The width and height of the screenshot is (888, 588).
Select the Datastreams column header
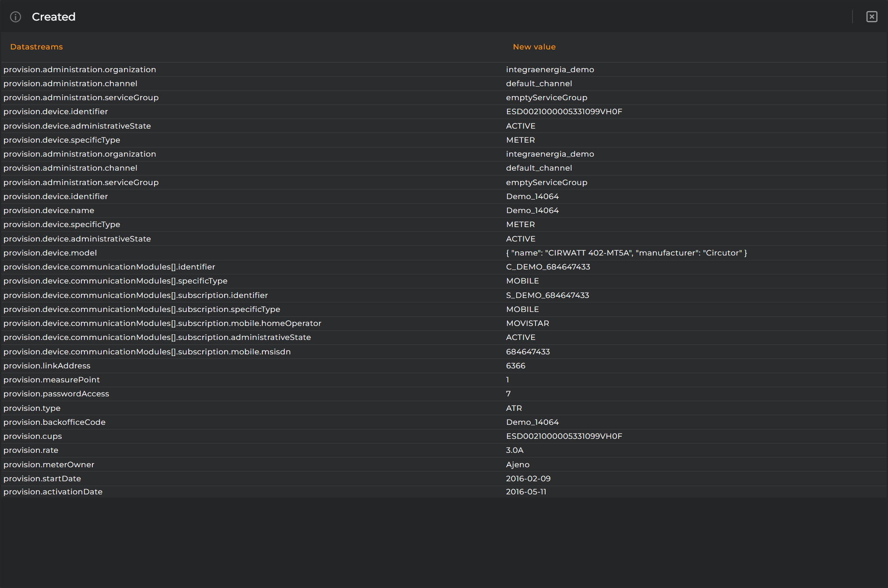point(36,47)
